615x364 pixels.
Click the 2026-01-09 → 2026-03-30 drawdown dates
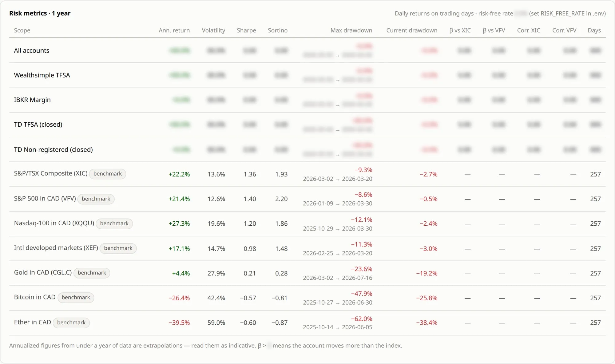pos(337,204)
